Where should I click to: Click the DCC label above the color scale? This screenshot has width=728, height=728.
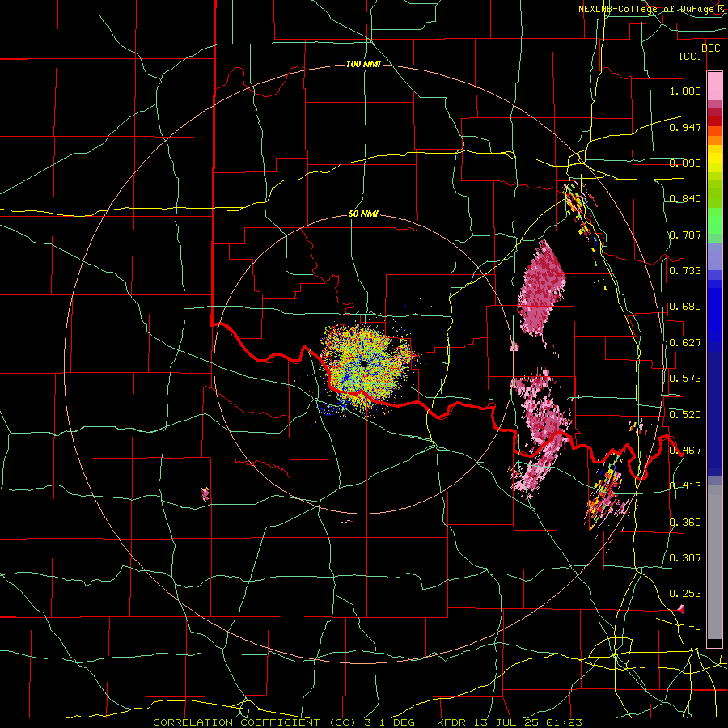710,49
